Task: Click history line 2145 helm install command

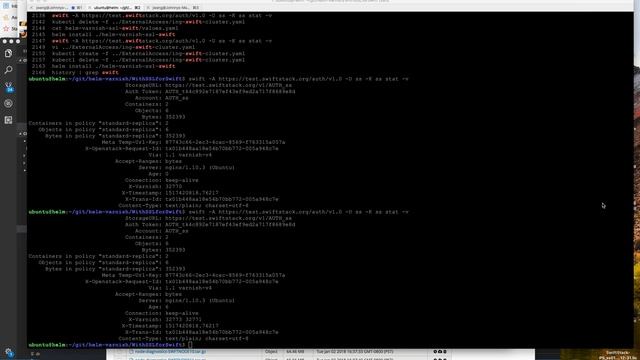Action: (x=104, y=34)
